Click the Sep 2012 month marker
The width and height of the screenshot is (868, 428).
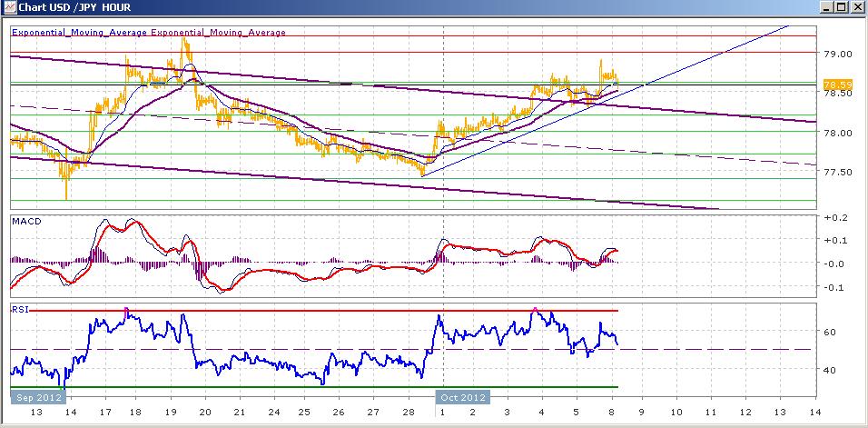pos(37,397)
